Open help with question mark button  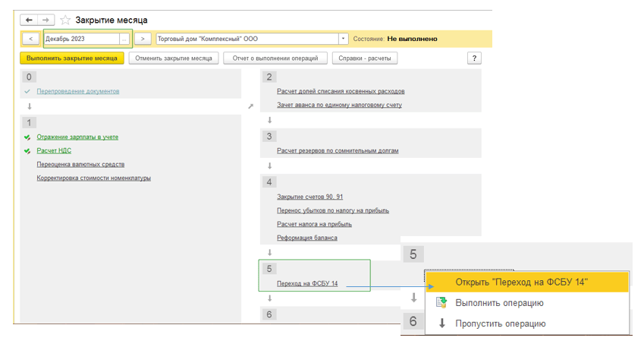(x=476, y=58)
